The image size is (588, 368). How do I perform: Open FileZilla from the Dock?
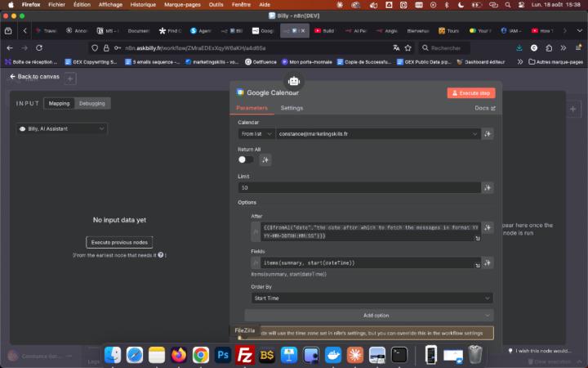[x=245, y=355]
